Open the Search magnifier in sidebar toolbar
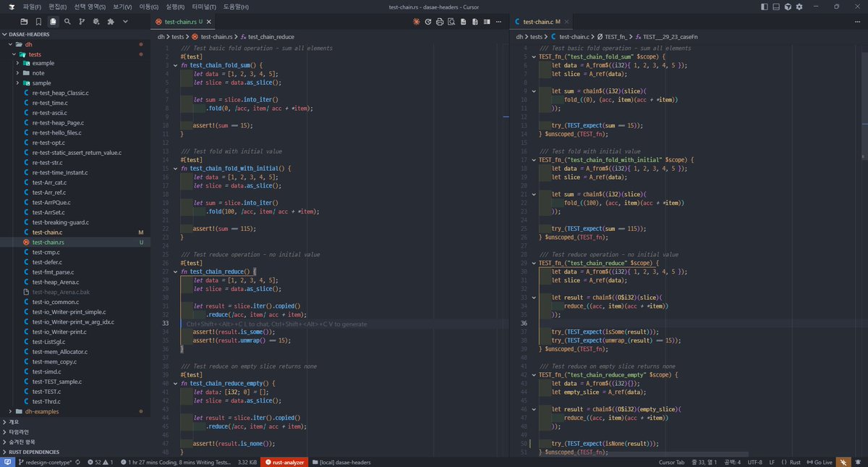 coord(67,22)
